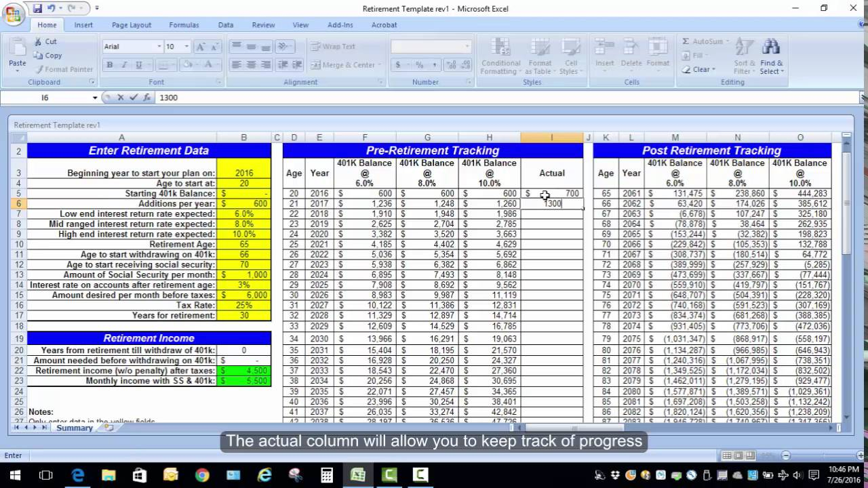
Task: Click the Insert new worksheet tab icon
Action: [x=108, y=428]
